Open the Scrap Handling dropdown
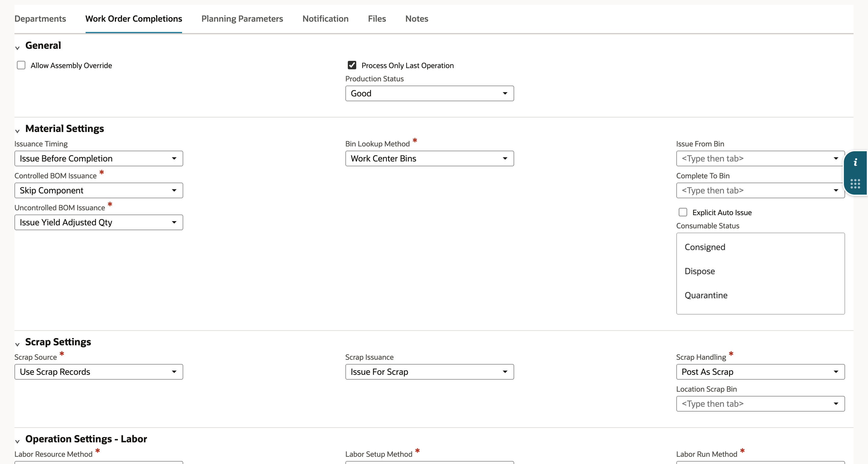 click(x=760, y=372)
